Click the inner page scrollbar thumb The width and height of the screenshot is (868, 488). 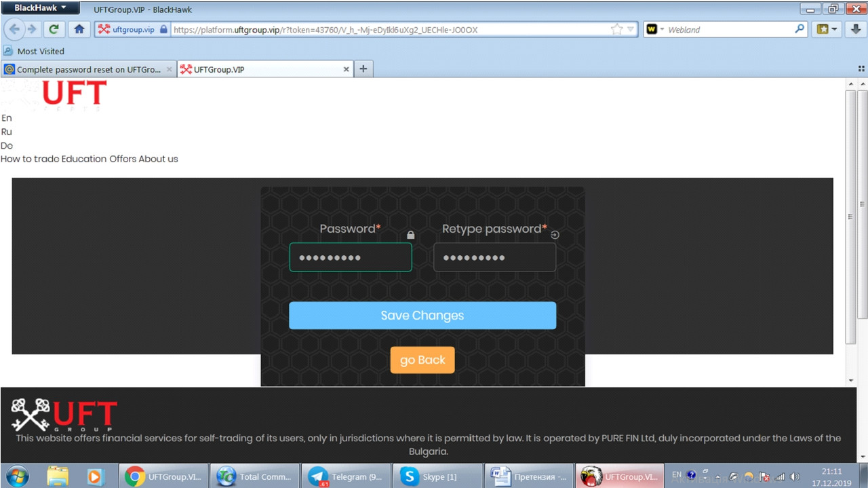(x=851, y=217)
